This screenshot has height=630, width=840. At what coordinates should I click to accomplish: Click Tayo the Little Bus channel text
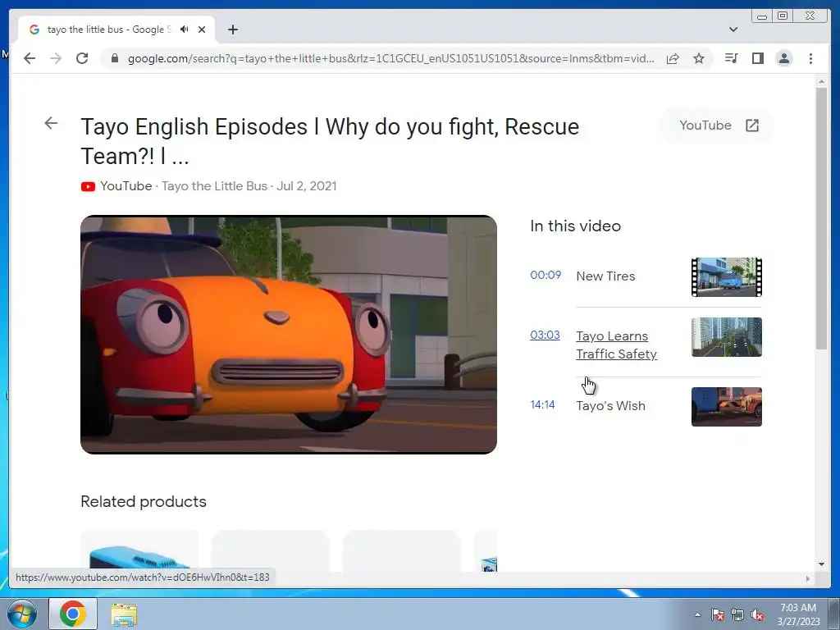(x=214, y=186)
